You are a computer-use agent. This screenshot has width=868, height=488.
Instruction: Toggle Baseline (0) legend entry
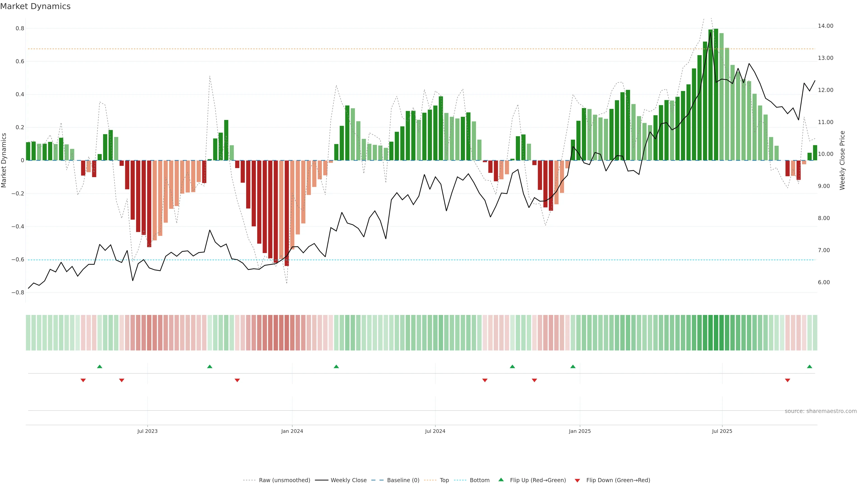pos(403,480)
